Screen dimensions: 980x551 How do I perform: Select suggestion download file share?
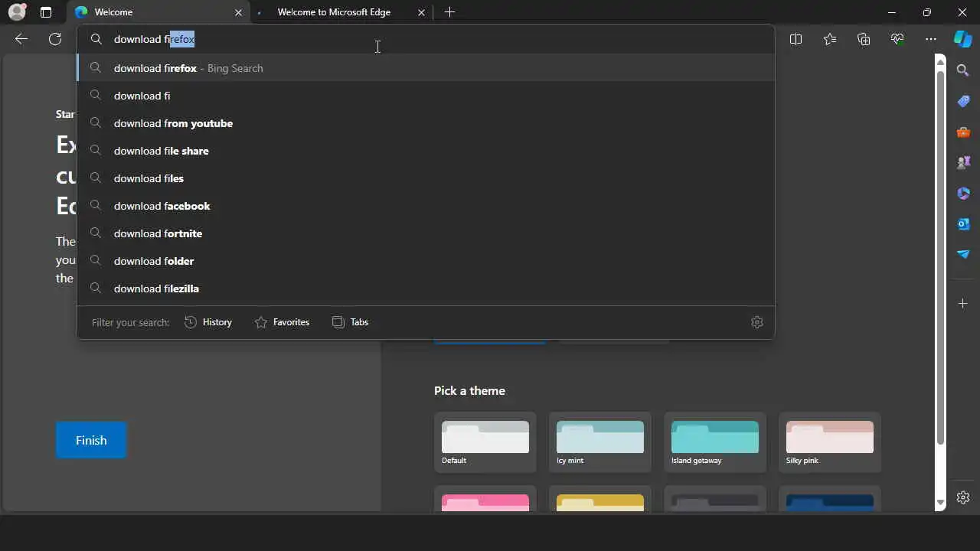pyautogui.click(x=426, y=151)
